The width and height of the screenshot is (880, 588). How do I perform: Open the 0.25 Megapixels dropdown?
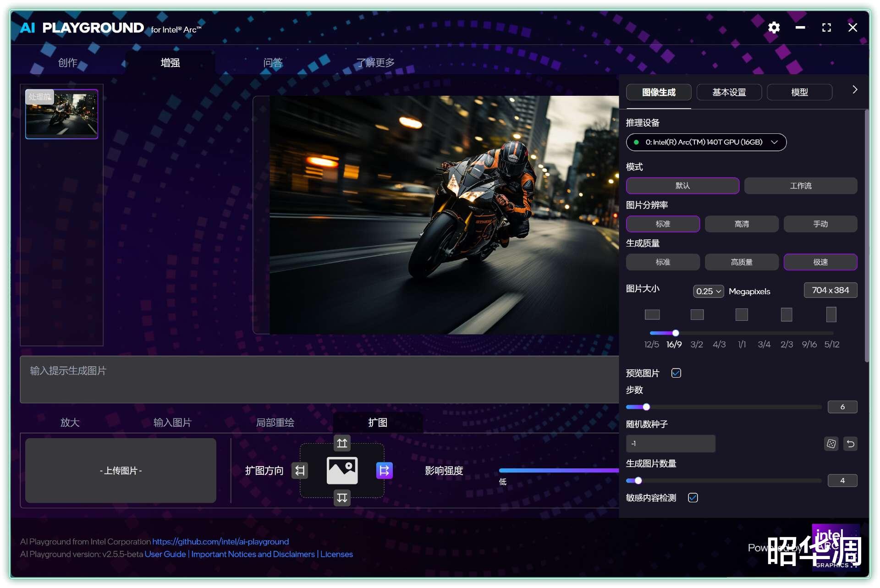click(x=708, y=291)
